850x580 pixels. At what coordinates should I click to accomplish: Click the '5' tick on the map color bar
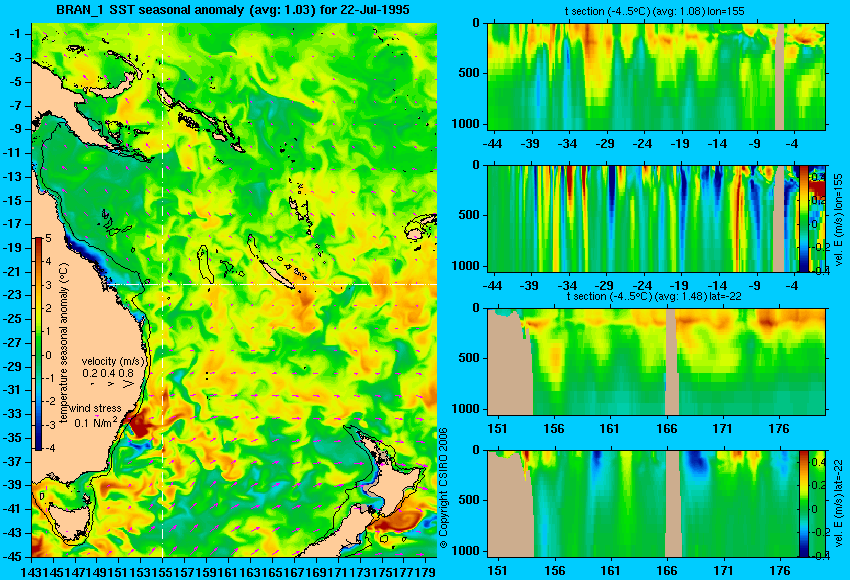[x=48, y=238]
